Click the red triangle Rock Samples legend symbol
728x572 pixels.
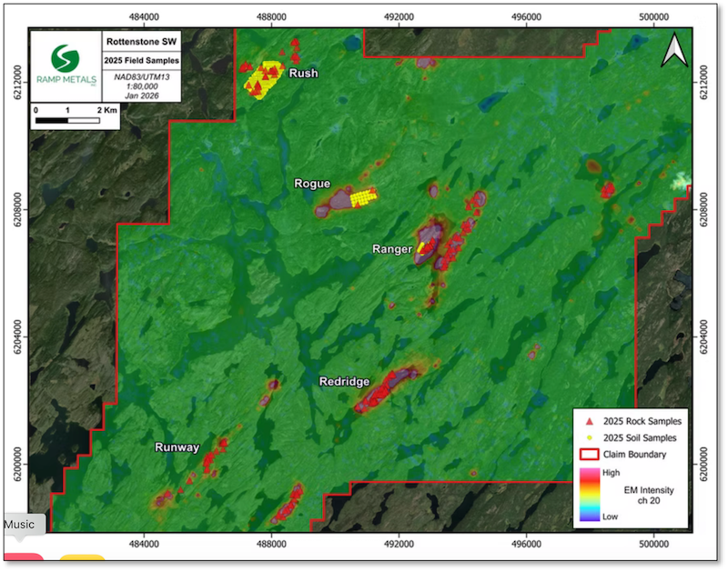589,422
